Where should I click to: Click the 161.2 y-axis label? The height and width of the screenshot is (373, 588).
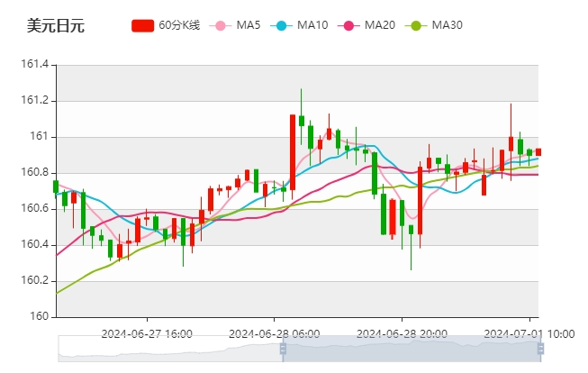click(35, 101)
